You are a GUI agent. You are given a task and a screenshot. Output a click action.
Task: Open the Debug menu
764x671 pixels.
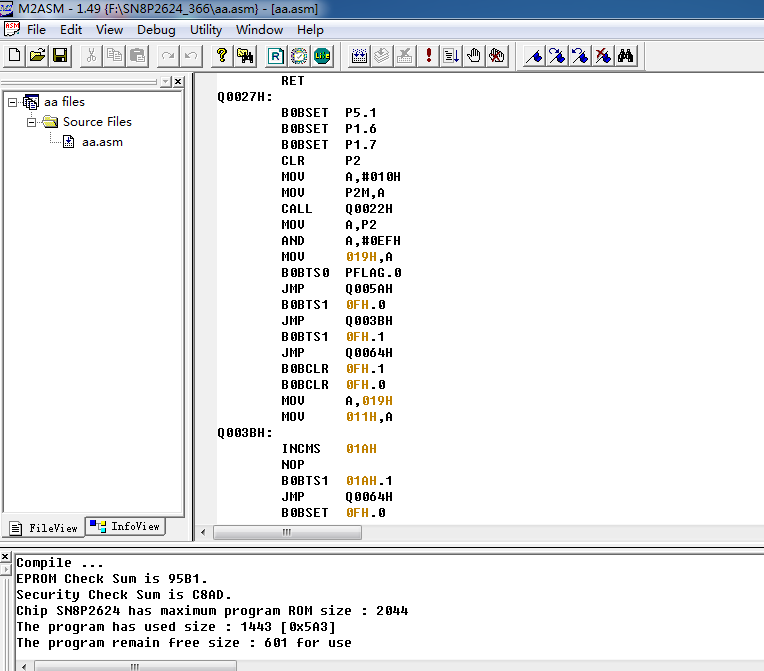156,30
